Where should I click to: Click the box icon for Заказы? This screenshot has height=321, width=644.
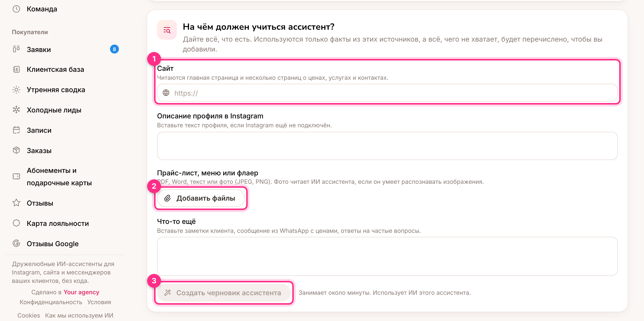point(16,150)
